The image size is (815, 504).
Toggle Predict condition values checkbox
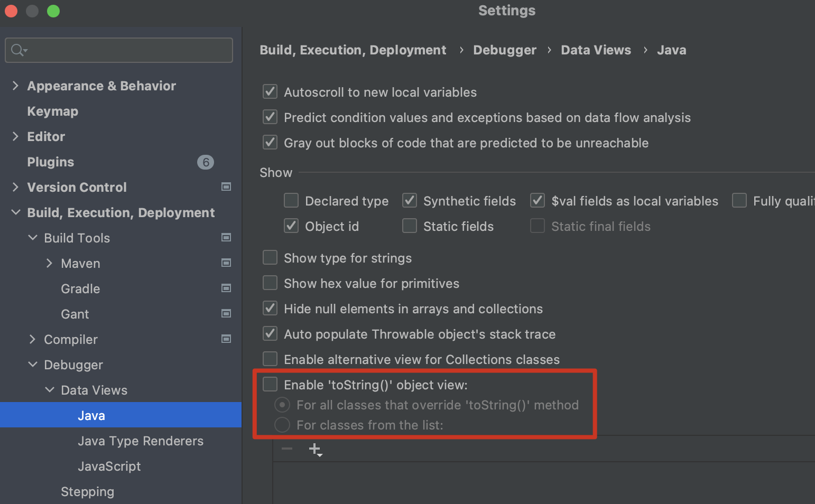270,117
